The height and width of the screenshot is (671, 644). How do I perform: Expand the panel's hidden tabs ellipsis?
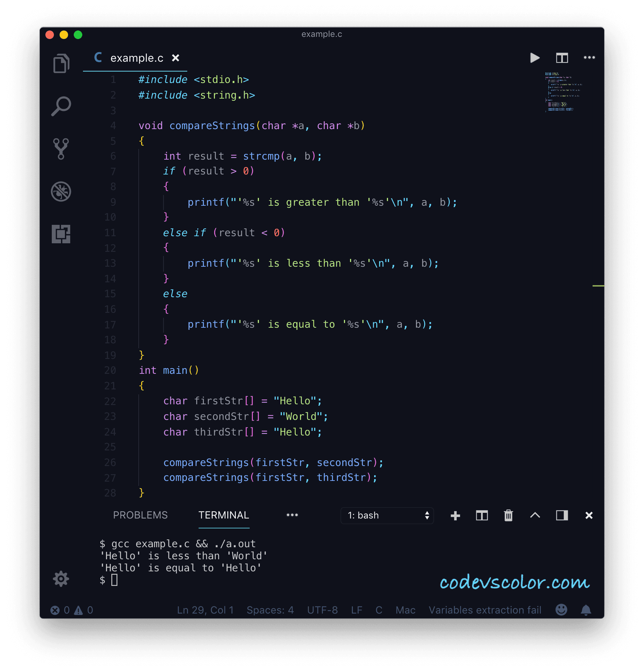pos(292,515)
